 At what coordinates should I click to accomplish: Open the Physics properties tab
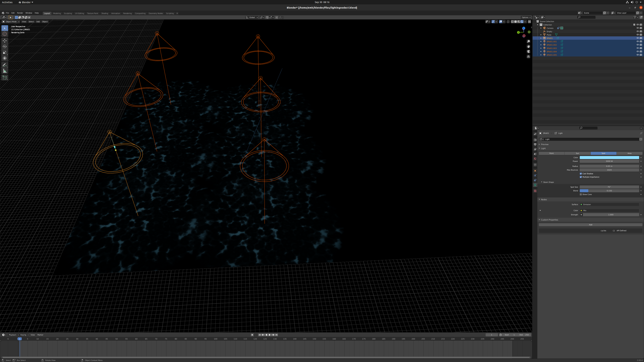(x=535, y=176)
